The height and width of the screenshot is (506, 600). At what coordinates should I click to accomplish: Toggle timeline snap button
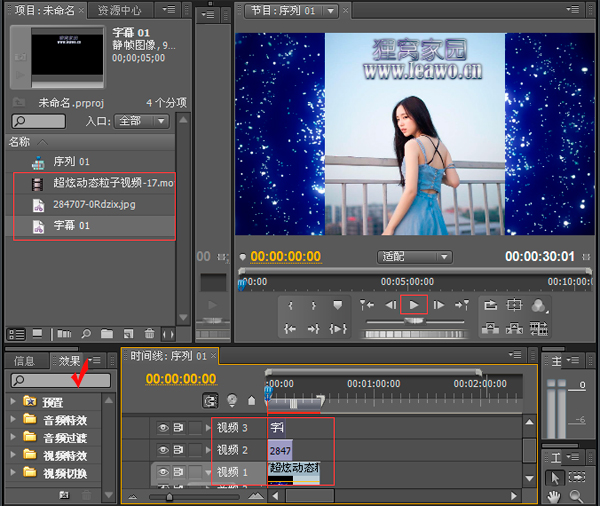pyautogui.click(x=210, y=401)
